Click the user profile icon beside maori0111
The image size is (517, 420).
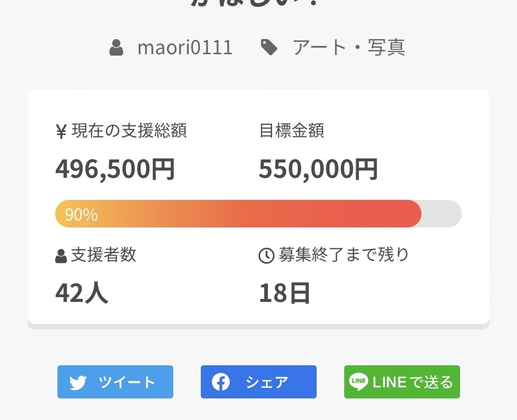click(x=116, y=47)
